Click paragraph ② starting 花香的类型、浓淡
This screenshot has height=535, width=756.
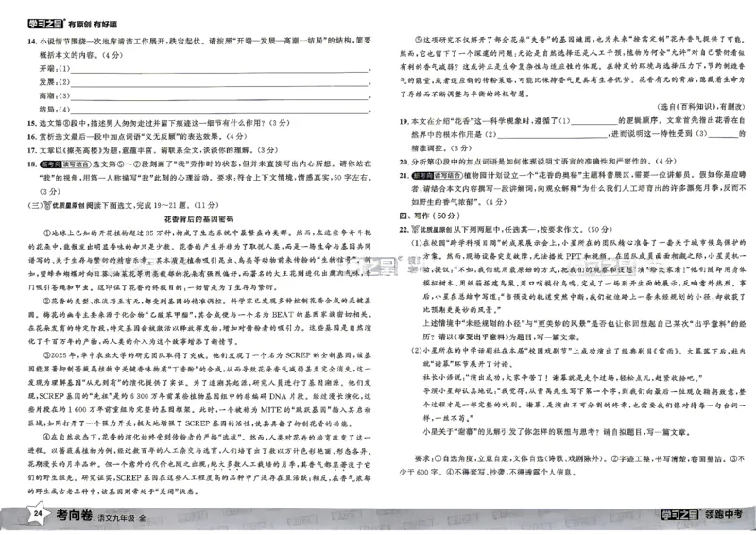click(x=199, y=321)
